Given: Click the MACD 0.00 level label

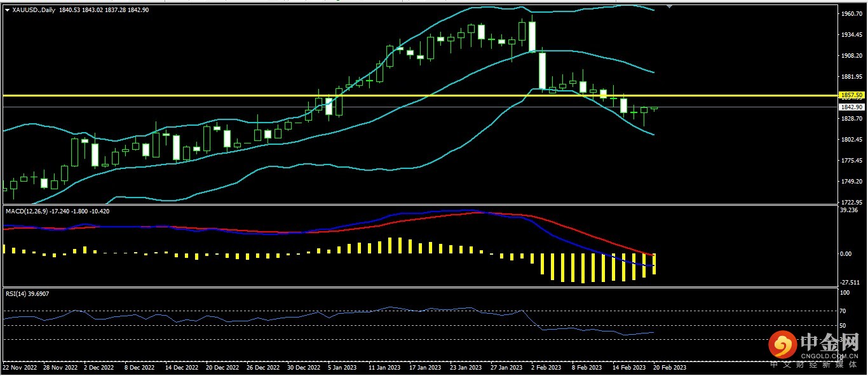Looking at the screenshot, I should point(845,253).
